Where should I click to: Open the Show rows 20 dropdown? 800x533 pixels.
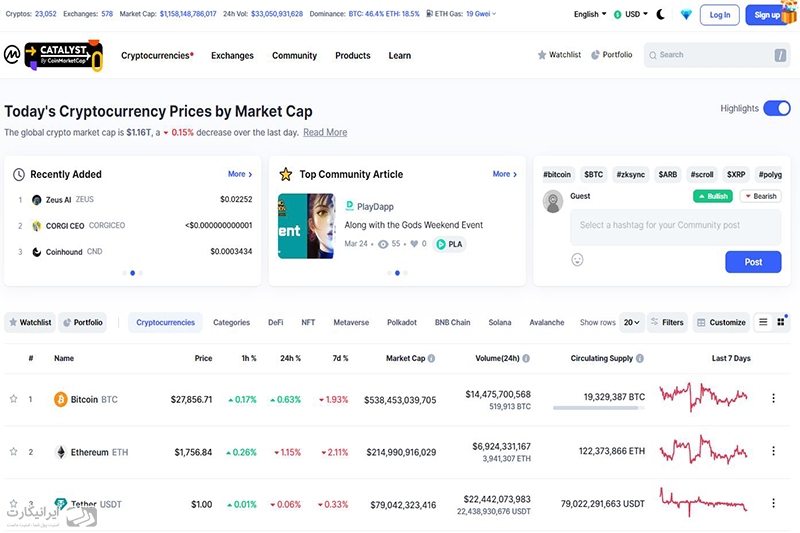632,322
